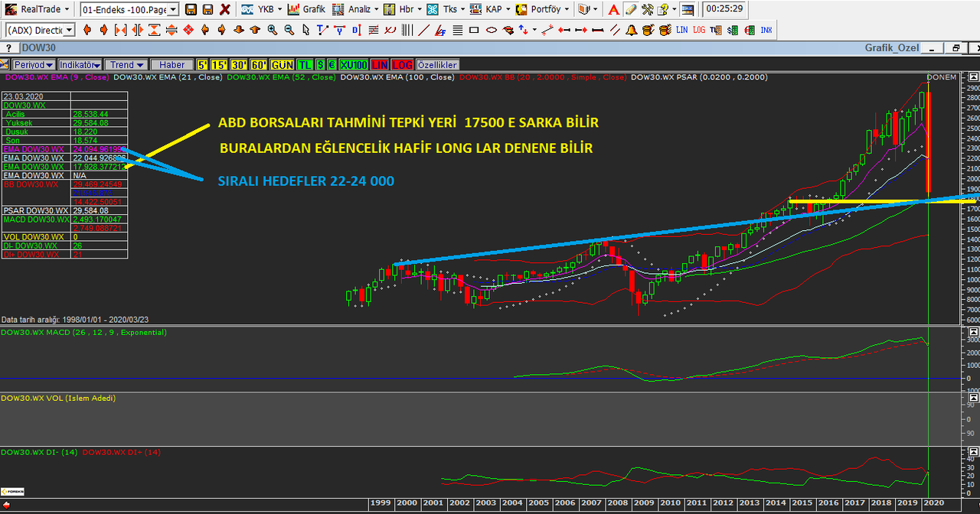Open the Grafik chart menu

(306, 9)
